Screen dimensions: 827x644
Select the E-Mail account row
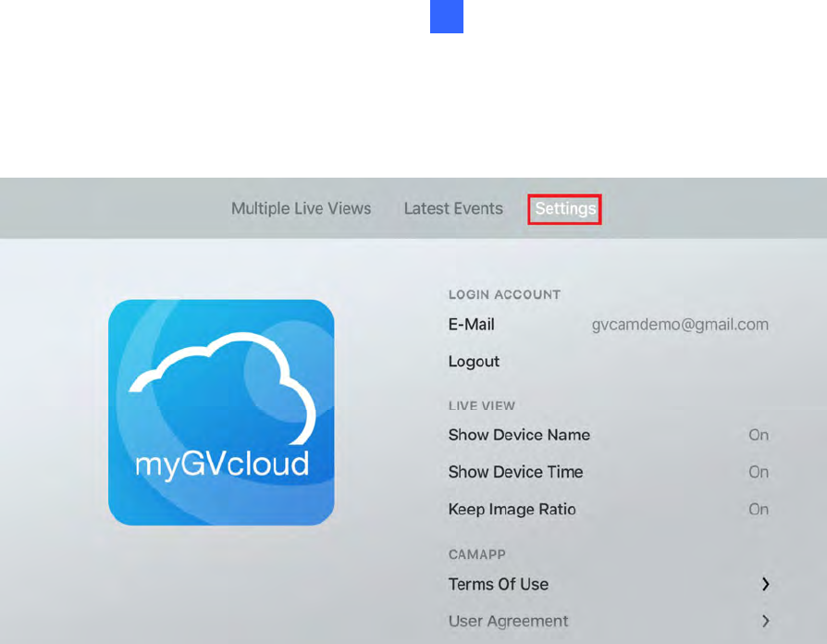[608, 325]
